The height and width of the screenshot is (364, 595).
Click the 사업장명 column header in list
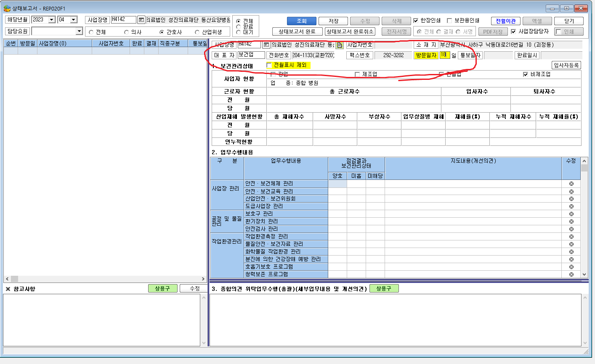pos(64,43)
